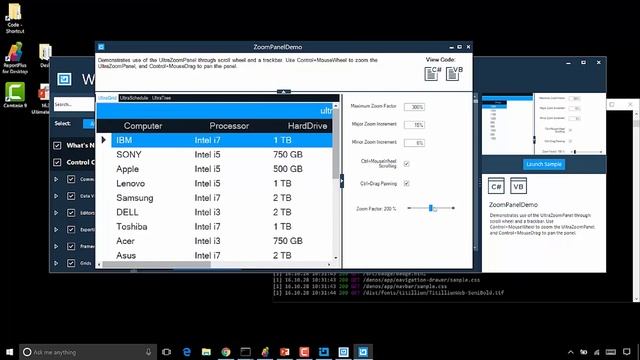Open VB code in ZoomPanelDemo View Code
The image size is (640, 360).
coord(454,73)
